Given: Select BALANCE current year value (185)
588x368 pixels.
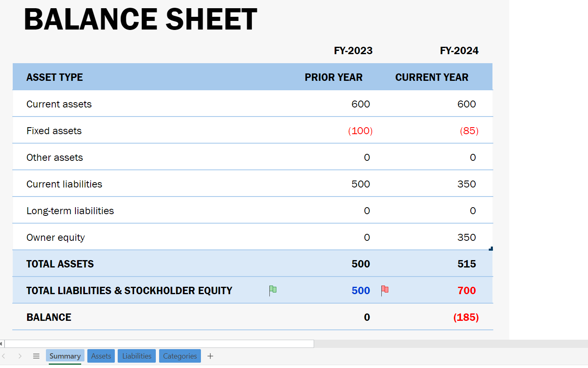Looking at the screenshot, I should coord(466,317).
